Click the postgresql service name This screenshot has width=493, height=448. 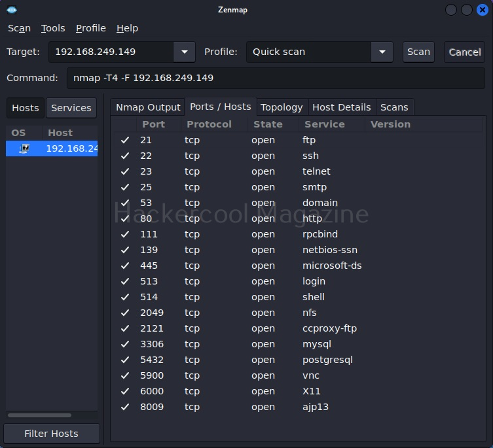[x=327, y=360]
